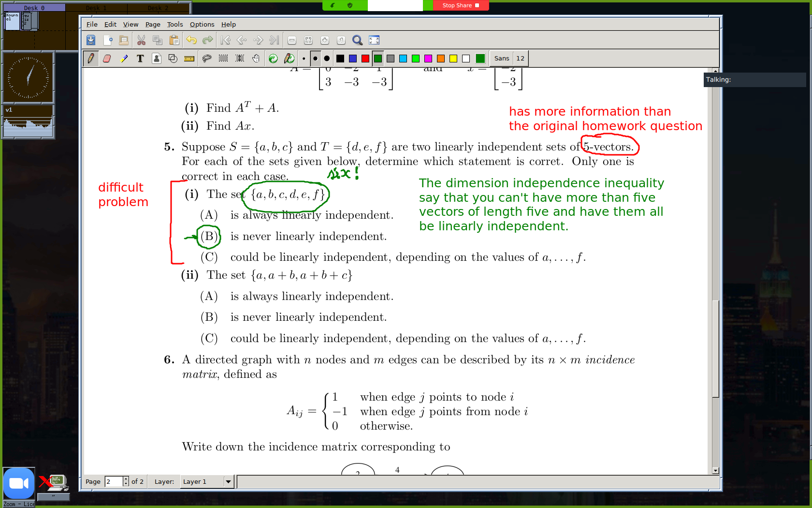This screenshot has height=508, width=812.
Task: Choose the red color swatch
Action: 365,59
